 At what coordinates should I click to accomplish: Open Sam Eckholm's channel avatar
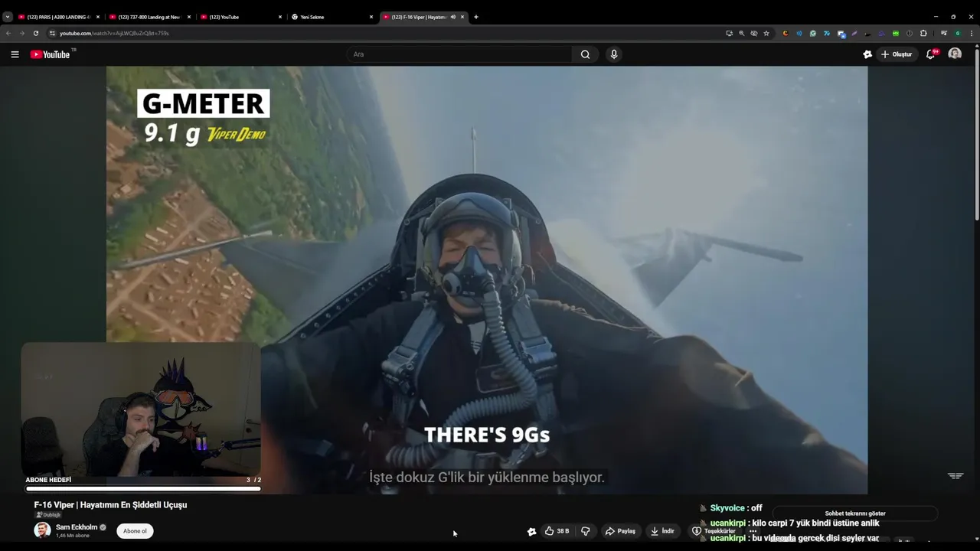42,530
